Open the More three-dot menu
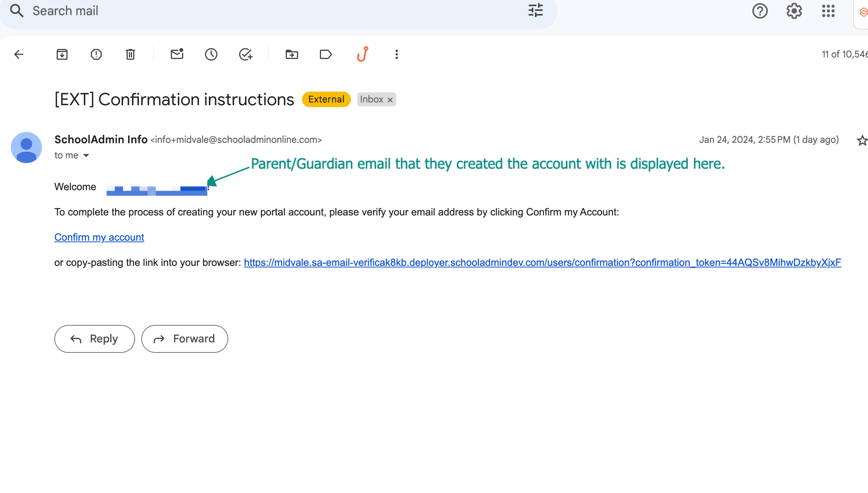Image resolution: width=868 pixels, height=493 pixels. coord(396,54)
